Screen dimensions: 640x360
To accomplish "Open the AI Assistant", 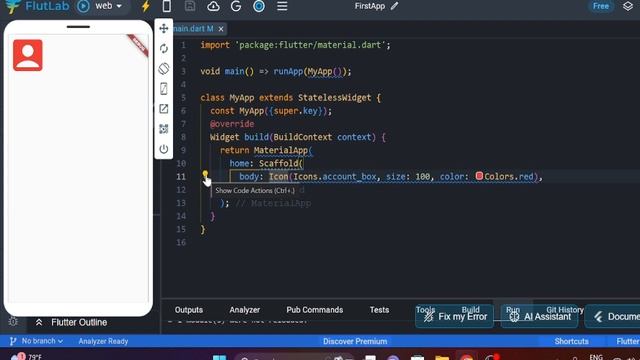I will click(539, 317).
